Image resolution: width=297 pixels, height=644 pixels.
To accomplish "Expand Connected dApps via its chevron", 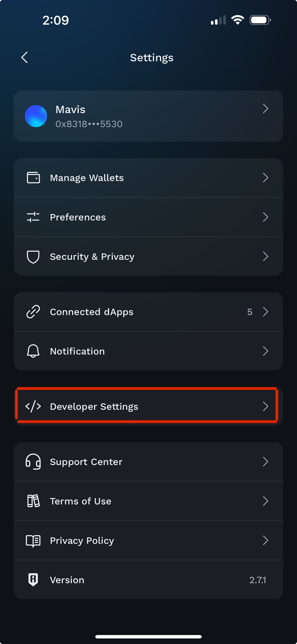I will [x=265, y=312].
